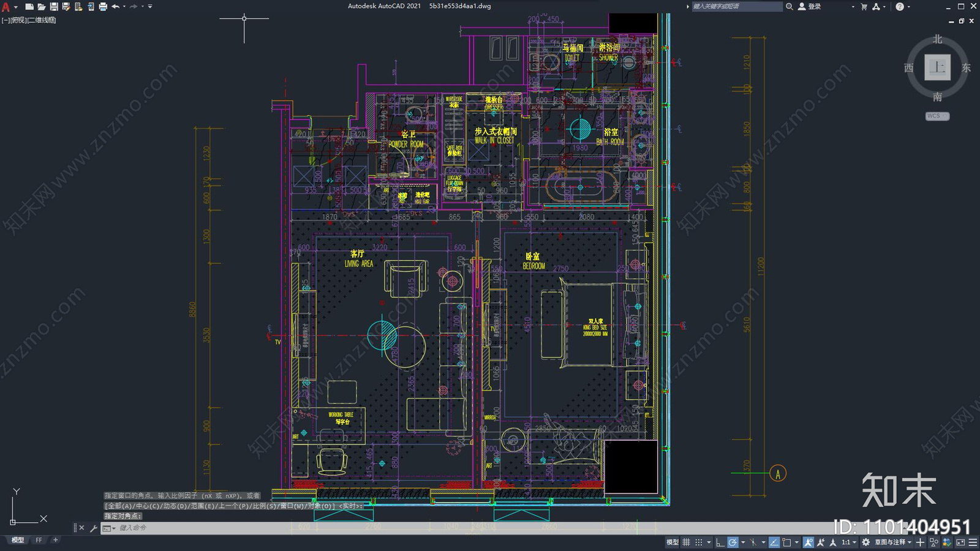Image resolution: width=980 pixels, height=551 pixels.
Task: Open the 1:1 annotation scale dropdown
Action: pyautogui.click(x=848, y=542)
